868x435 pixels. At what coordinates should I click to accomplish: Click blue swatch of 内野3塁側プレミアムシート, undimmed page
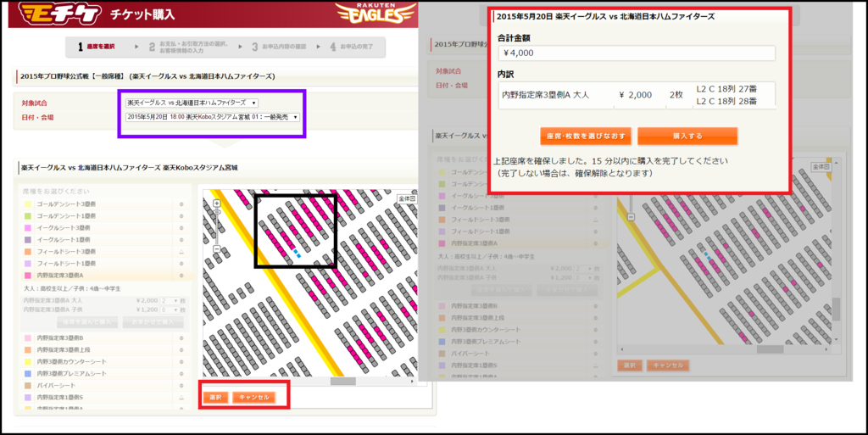tap(28, 374)
